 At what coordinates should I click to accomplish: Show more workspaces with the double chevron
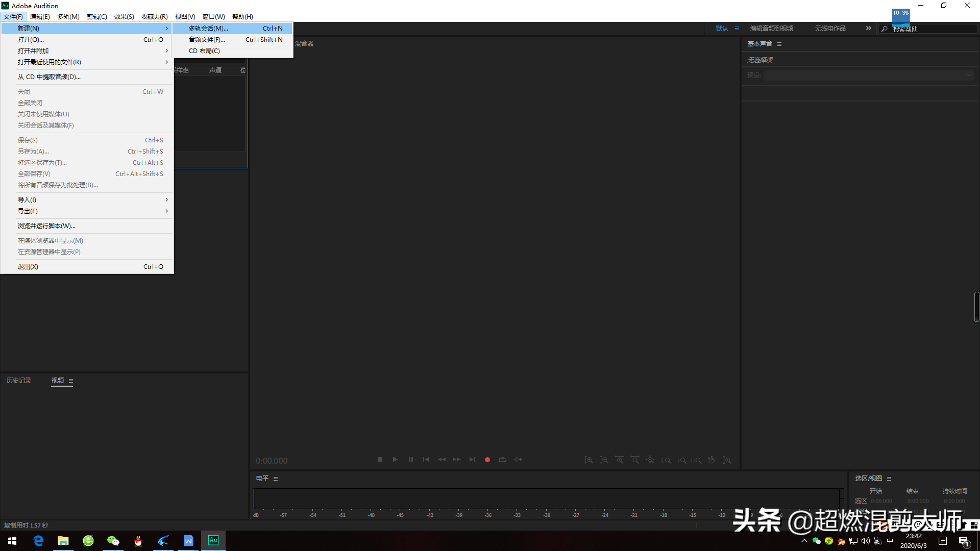869,28
